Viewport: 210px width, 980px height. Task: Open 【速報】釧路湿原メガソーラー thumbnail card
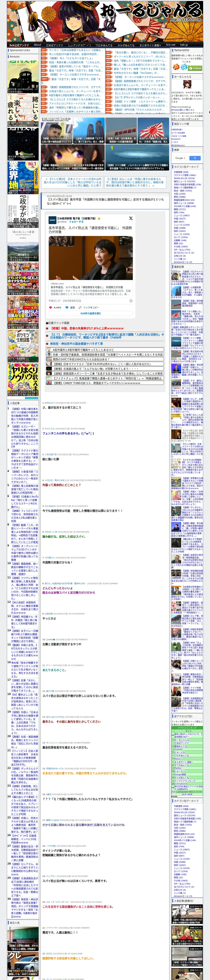[72, 157]
